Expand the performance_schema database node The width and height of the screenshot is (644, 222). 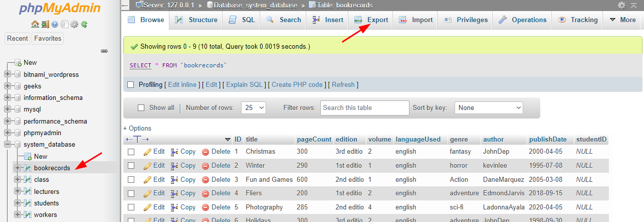click(x=8, y=121)
